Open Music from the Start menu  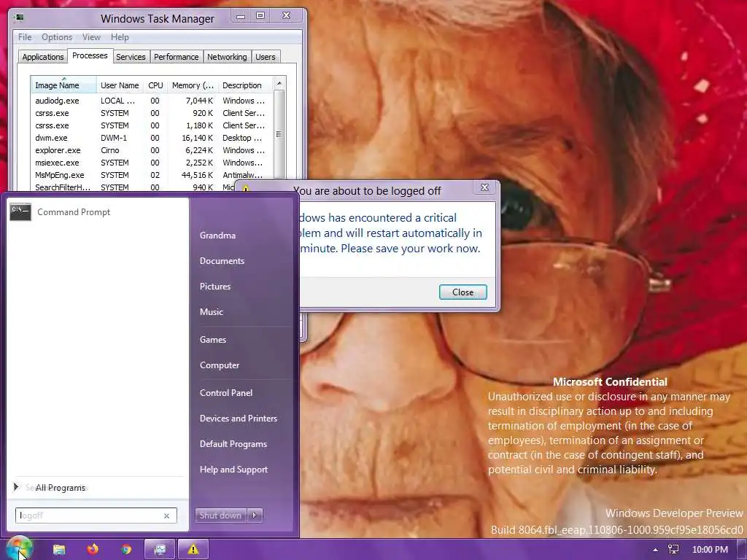point(212,312)
